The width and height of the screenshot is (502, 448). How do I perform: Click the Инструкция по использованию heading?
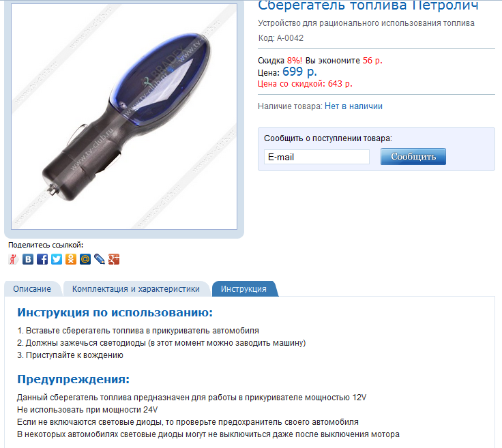point(115,312)
